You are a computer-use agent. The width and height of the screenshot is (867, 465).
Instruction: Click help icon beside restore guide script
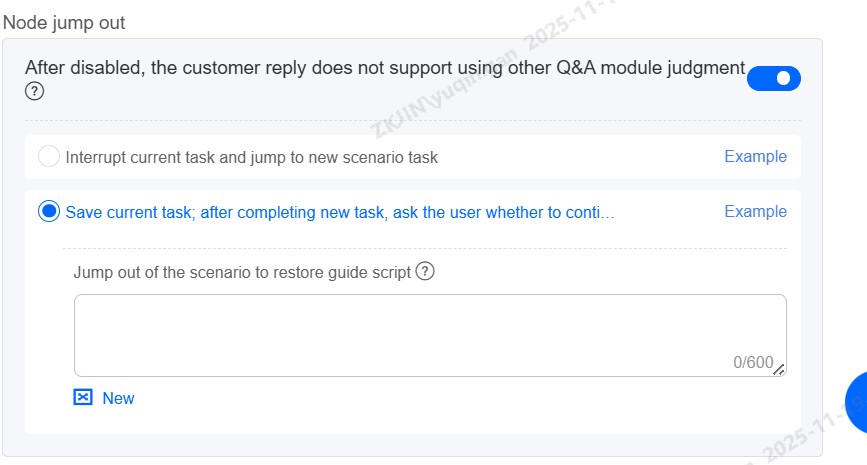coord(425,272)
